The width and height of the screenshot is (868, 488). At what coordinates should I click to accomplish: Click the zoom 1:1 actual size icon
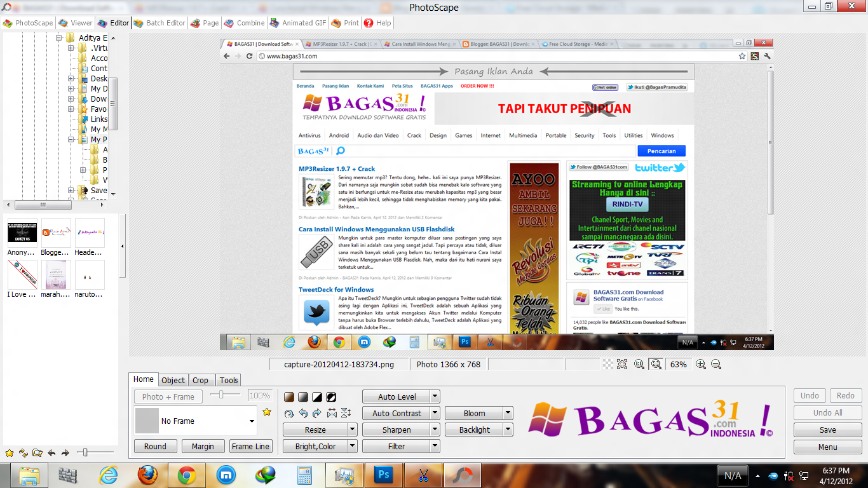coord(639,364)
